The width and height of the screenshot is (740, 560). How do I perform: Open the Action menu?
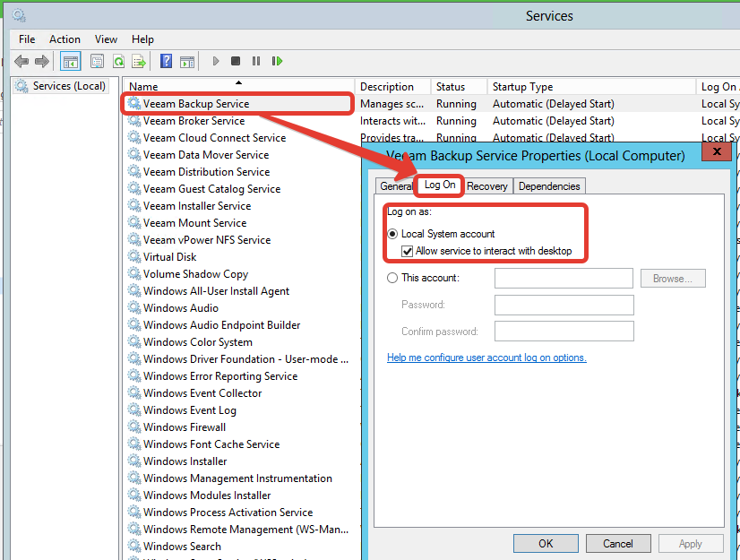65,39
